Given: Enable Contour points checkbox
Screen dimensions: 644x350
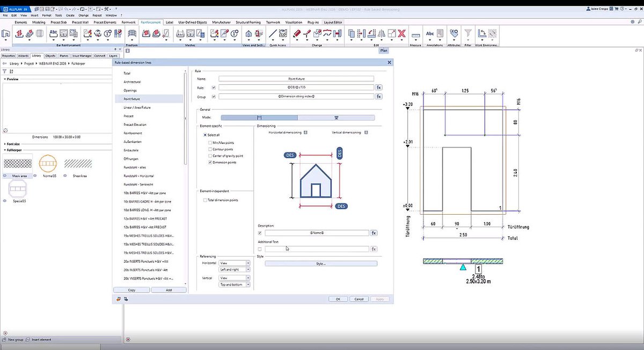Looking at the screenshot, I should point(210,149).
